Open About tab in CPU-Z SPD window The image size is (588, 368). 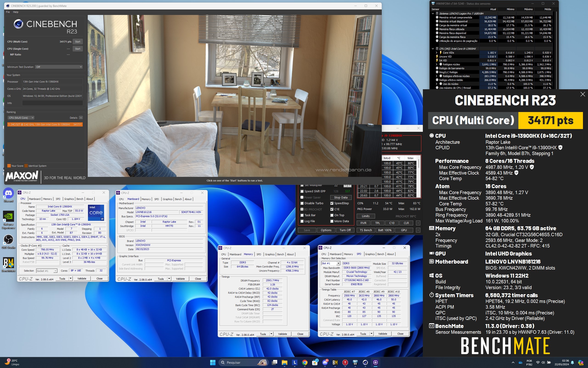point(390,254)
